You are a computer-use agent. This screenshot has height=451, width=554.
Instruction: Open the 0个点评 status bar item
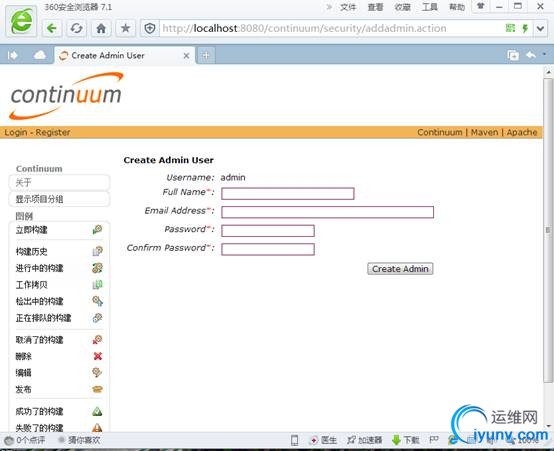point(25,440)
